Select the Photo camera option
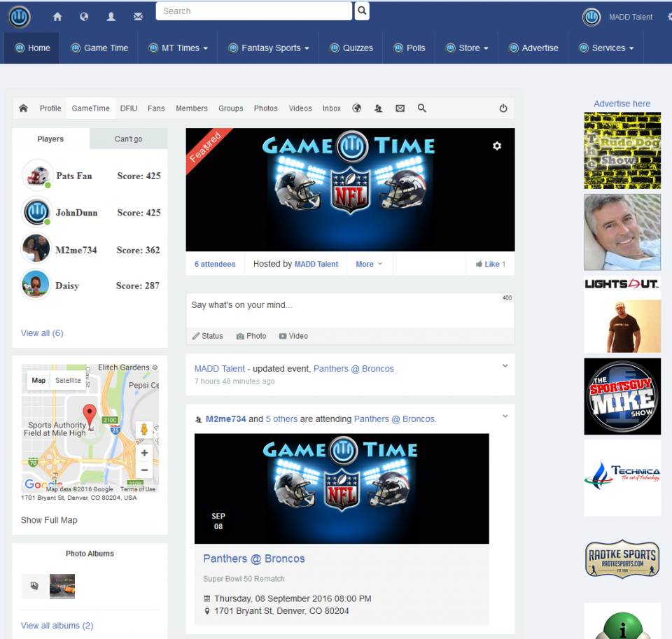 [x=251, y=336]
